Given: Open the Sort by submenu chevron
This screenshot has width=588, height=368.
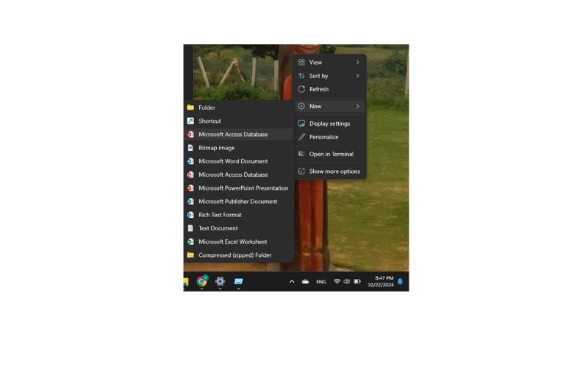Looking at the screenshot, I should [358, 76].
